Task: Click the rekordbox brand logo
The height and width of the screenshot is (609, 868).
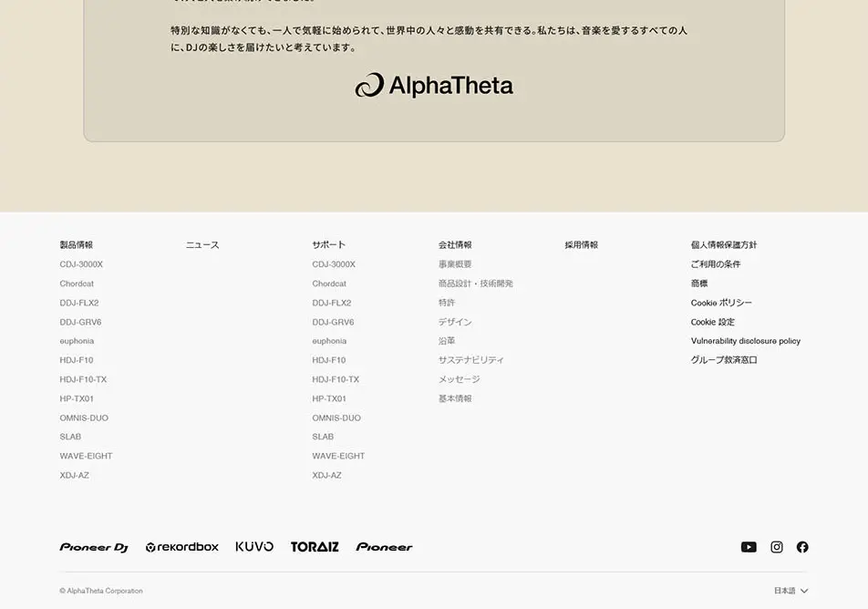Action: 182,547
